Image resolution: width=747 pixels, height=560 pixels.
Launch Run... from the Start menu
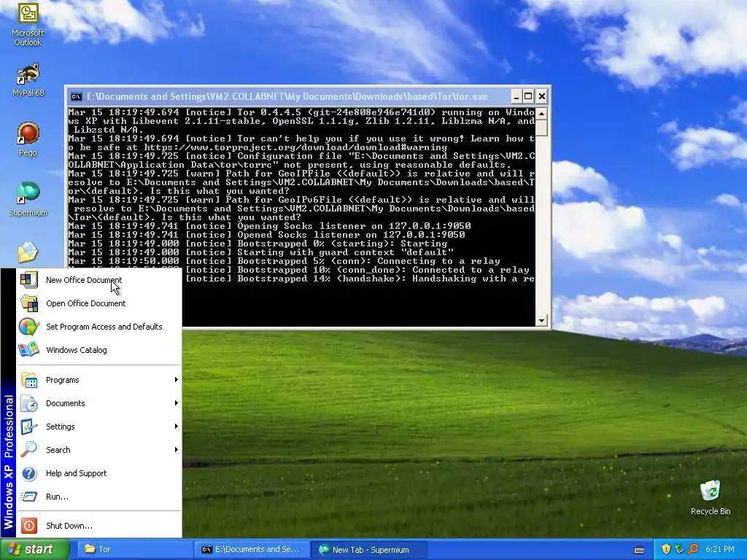pyautogui.click(x=99, y=497)
